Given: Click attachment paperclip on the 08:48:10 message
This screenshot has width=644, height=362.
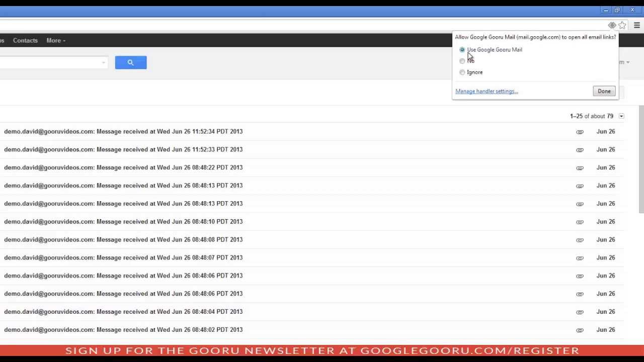Looking at the screenshot, I should (x=580, y=222).
